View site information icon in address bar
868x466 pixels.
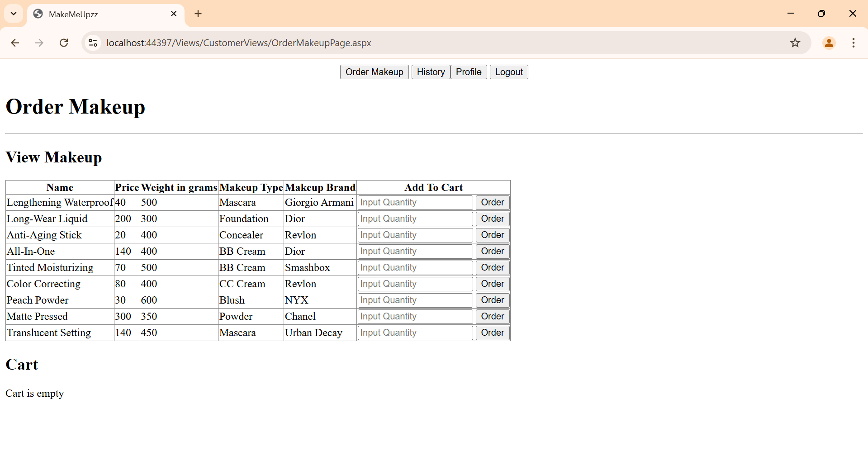click(x=93, y=43)
